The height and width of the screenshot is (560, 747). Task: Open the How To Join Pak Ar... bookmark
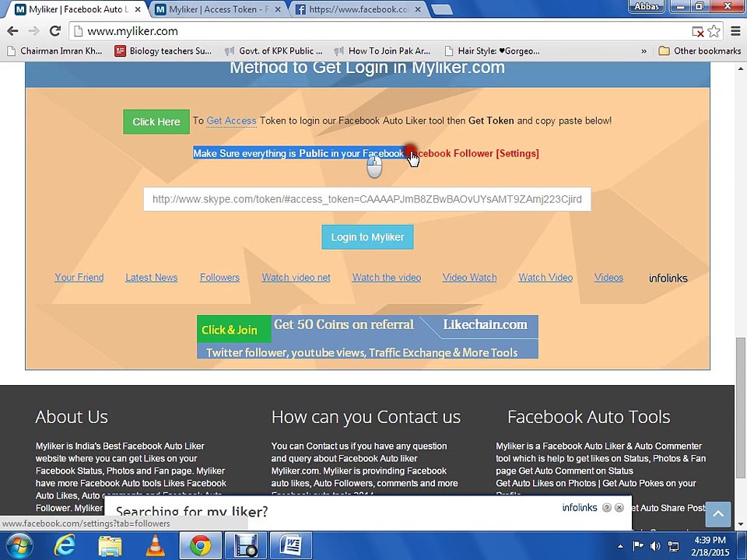point(383,51)
